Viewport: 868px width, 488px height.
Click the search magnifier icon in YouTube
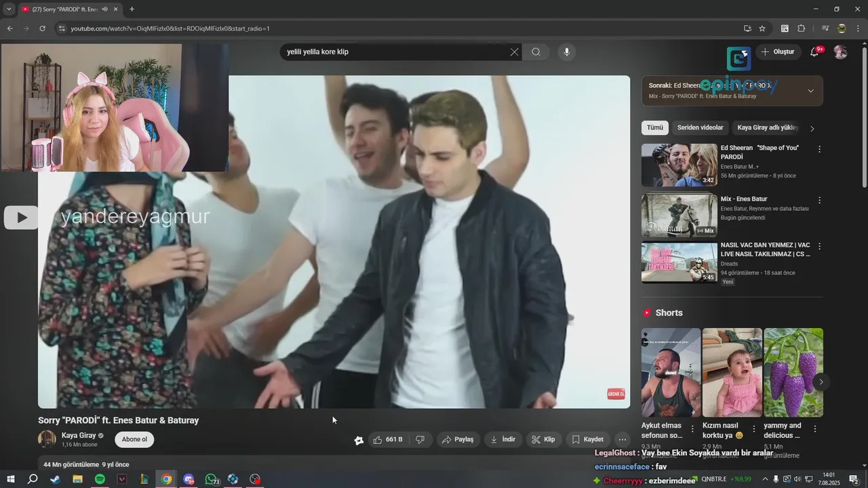pos(536,52)
